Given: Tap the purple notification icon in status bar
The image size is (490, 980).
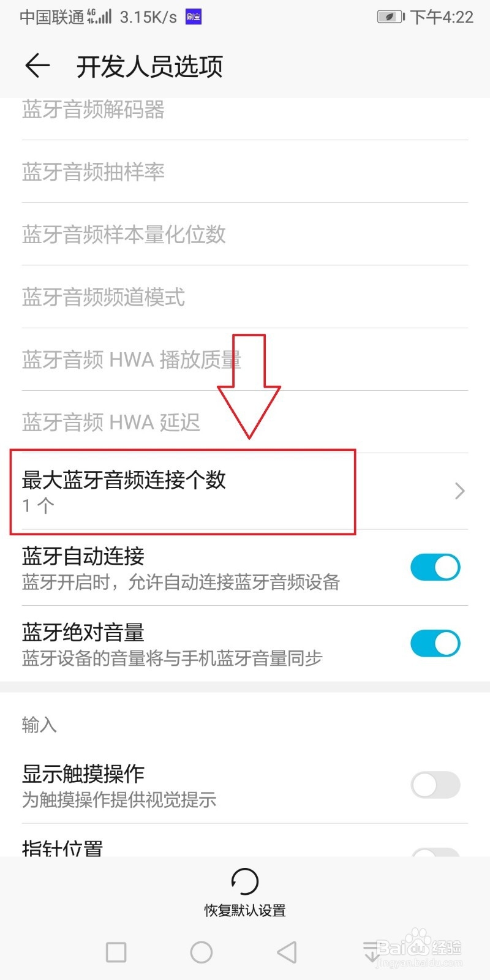Looking at the screenshot, I should point(194,17).
